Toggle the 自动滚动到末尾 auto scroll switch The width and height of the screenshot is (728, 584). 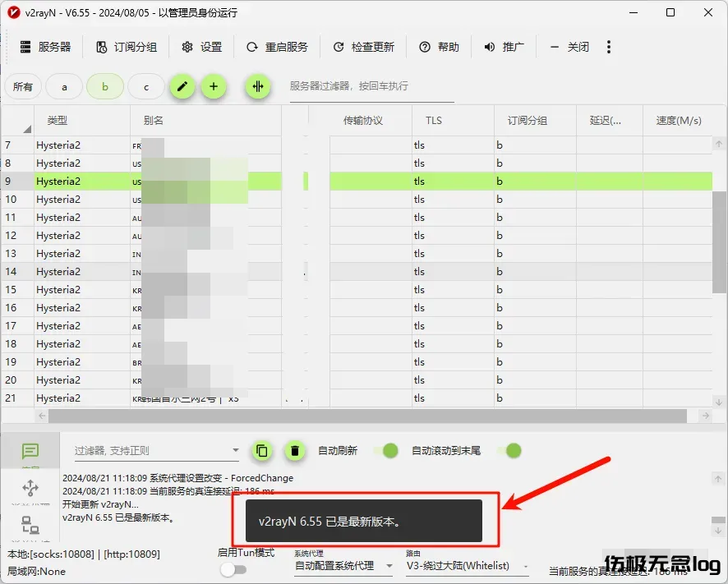(509, 450)
